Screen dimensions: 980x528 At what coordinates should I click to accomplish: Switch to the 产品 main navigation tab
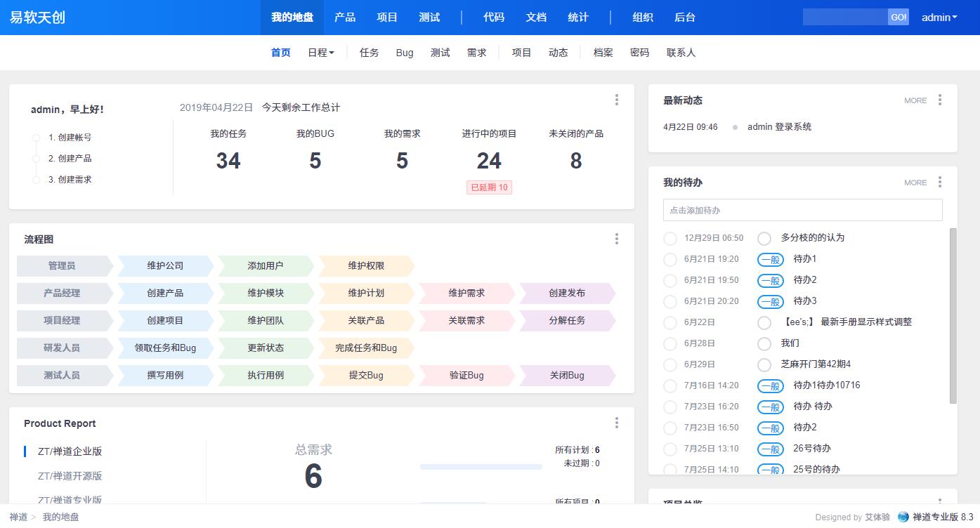tap(345, 18)
